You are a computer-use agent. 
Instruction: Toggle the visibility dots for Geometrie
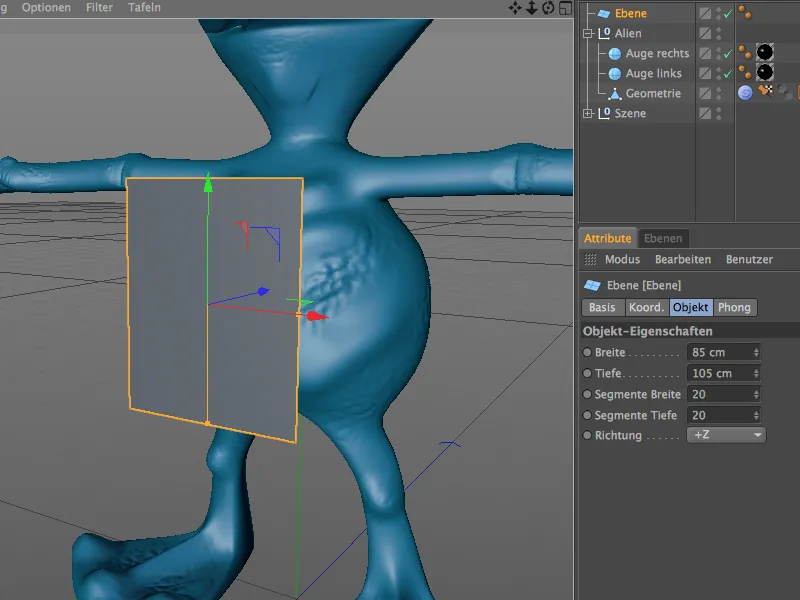pyautogui.click(x=718, y=93)
